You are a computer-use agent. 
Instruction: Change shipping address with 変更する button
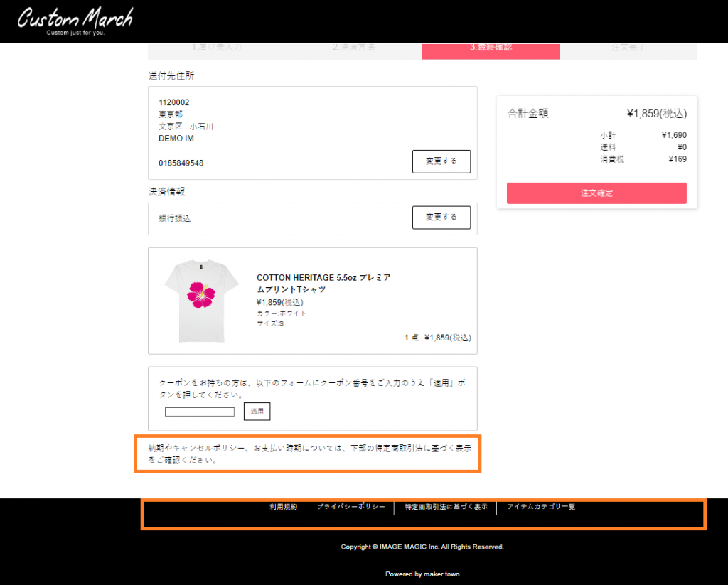tap(441, 161)
